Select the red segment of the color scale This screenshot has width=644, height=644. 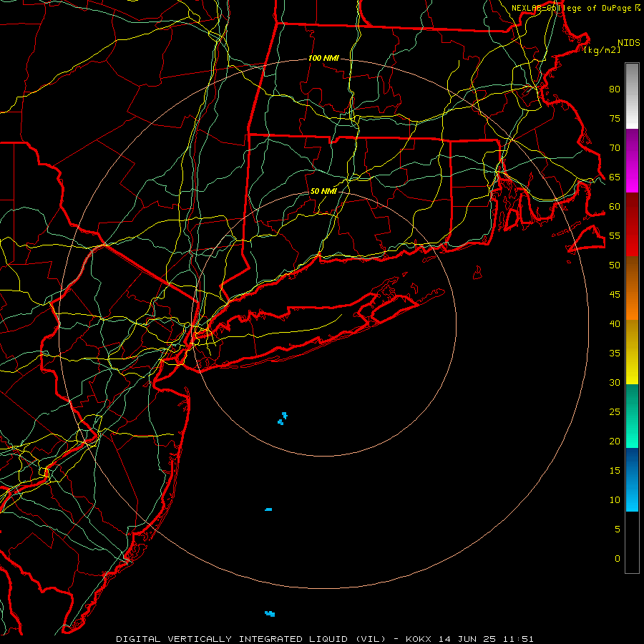pyautogui.click(x=632, y=225)
